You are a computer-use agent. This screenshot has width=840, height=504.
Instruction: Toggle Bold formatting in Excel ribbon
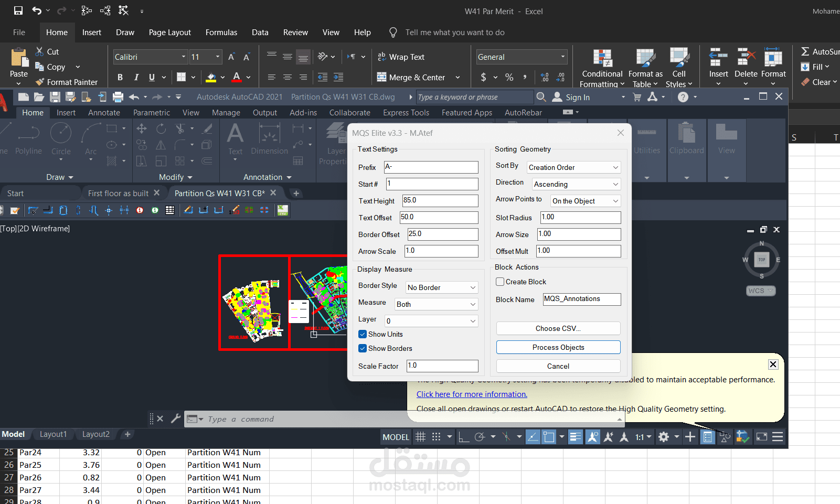(x=120, y=77)
